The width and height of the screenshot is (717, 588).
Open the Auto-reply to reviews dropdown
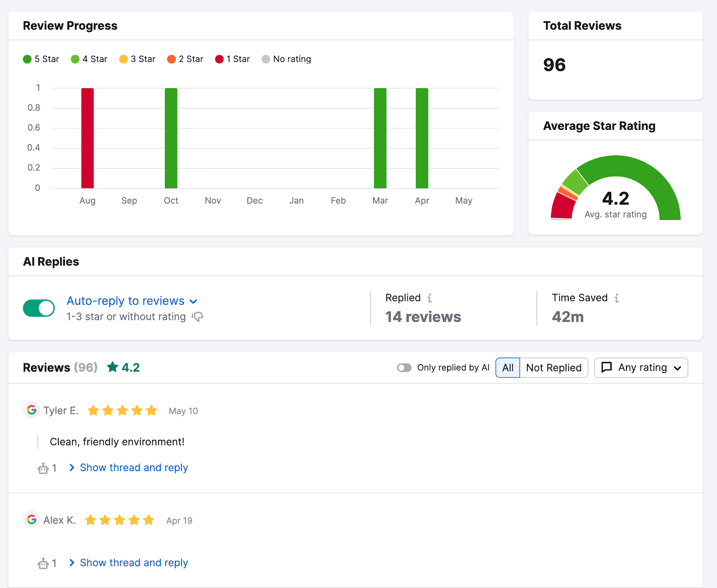click(x=194, y=301)
